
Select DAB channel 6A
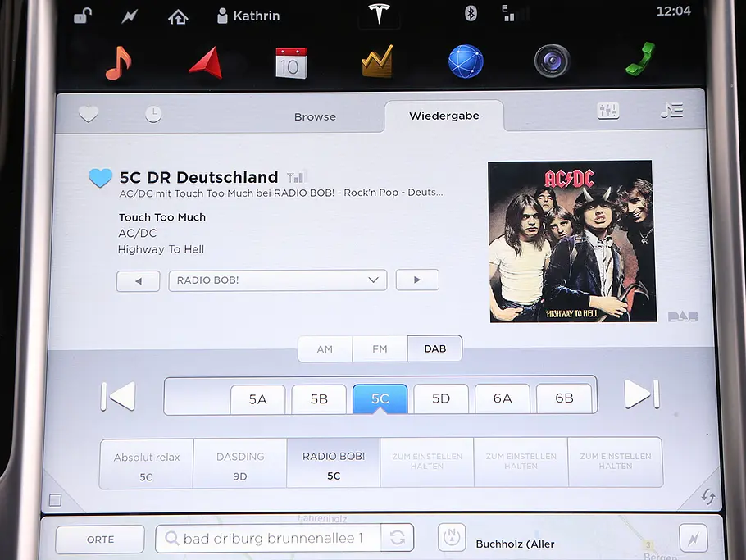pyautogui.click(x=503, y=398)
